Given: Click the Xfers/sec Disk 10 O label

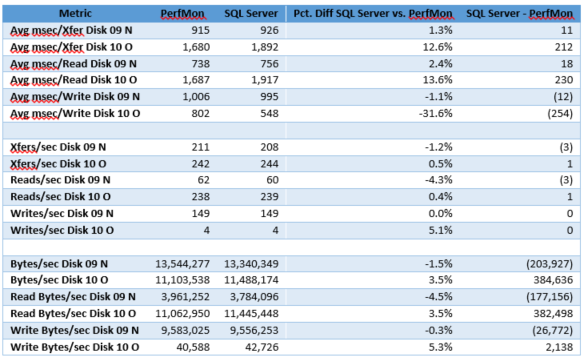Looking at the screenshot, I should [58, 164].
